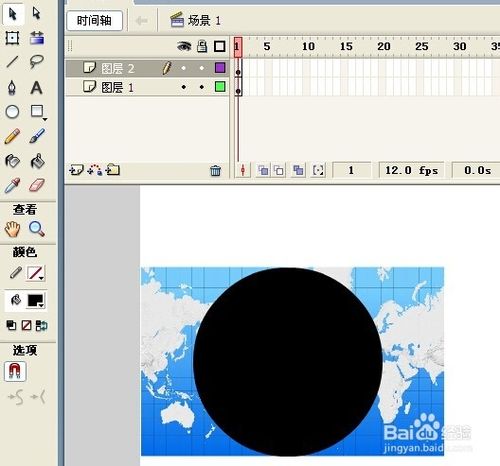Select the Subselection tool
The image size is (500, 466).
(36, 14)
